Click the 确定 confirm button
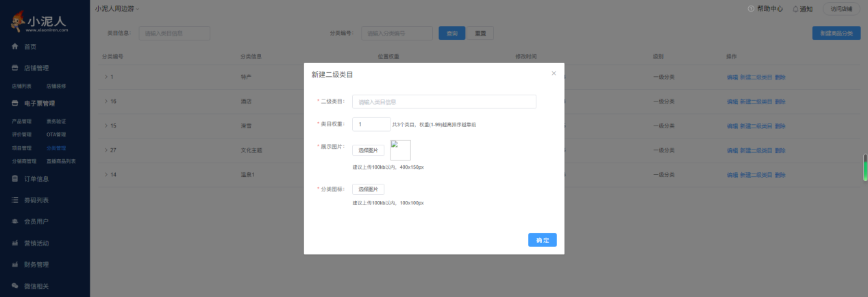The image size is (868, 297). [542, 240]
